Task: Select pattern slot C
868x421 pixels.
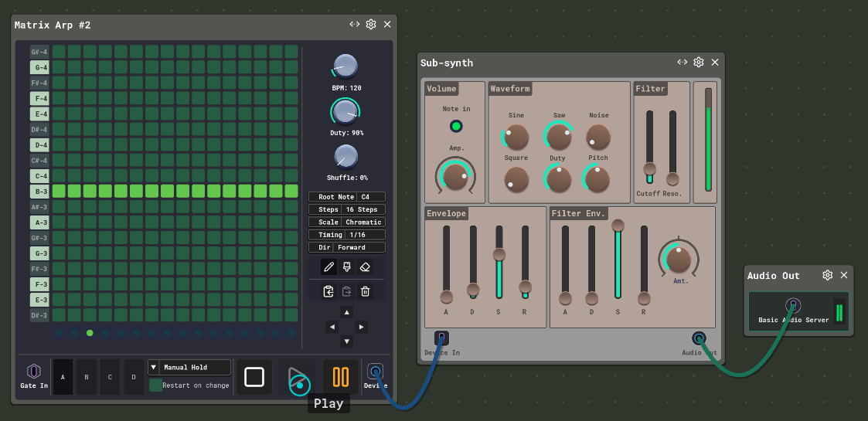Action: pos(111,377)
